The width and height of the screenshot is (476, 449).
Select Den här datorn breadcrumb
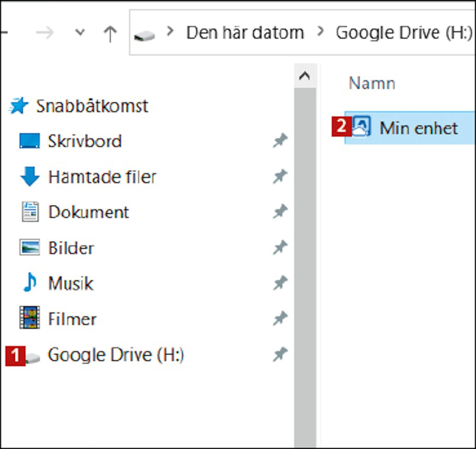245,33
